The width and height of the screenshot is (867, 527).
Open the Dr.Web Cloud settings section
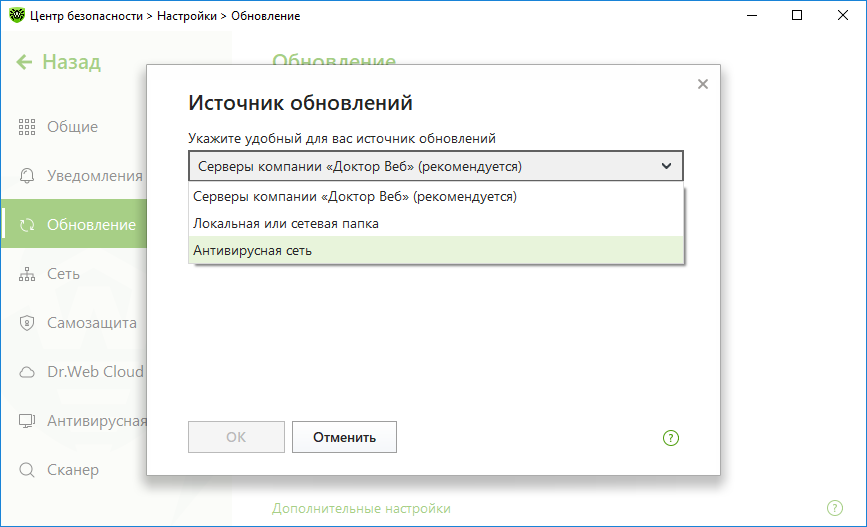pos(96,372)
